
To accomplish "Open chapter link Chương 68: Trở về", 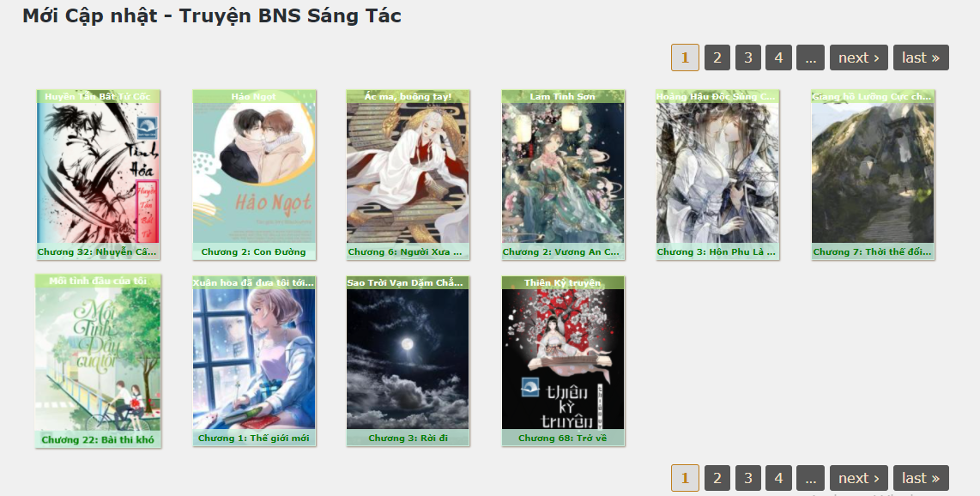I will click(x=562, y=438).
